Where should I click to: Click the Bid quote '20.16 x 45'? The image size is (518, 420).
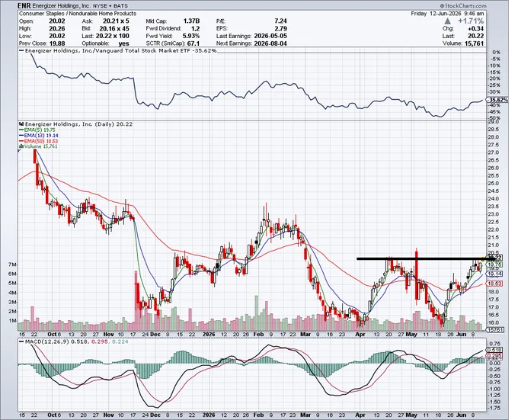(114, 29)
